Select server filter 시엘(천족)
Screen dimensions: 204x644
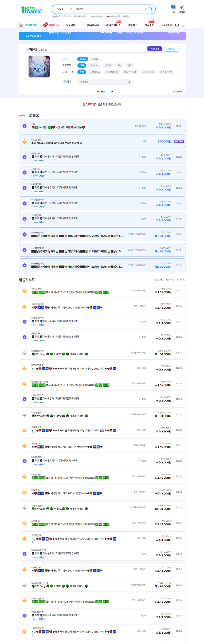(x=95, y=72)
